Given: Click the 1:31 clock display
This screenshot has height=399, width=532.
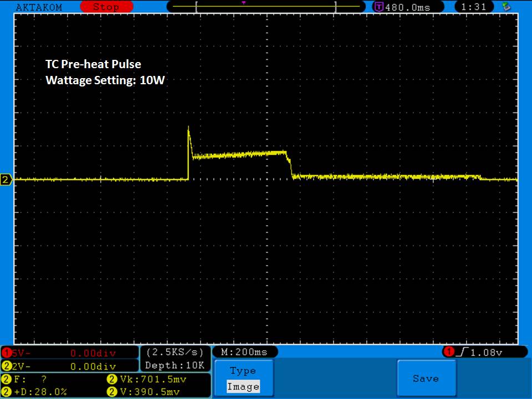Looking at the screenshot, I should pos(473,7).
